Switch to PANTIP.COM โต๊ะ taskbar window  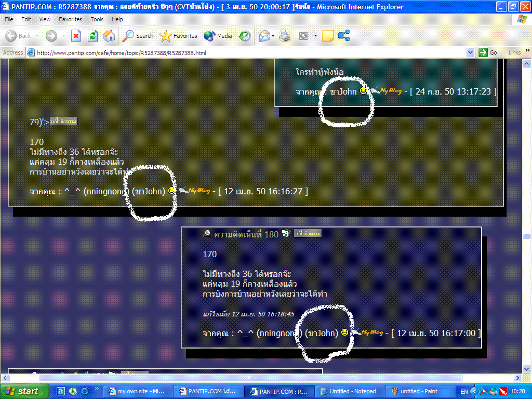(x=208, y=391)
